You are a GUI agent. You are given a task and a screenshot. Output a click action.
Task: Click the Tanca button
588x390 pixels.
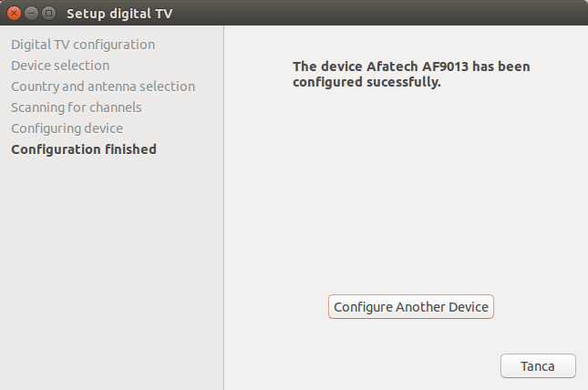coord(538,365)
